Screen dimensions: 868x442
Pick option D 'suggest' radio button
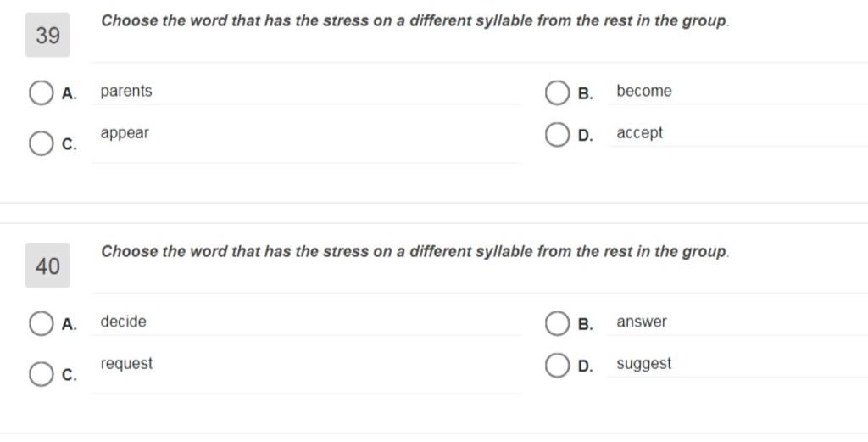pos(557,366)
